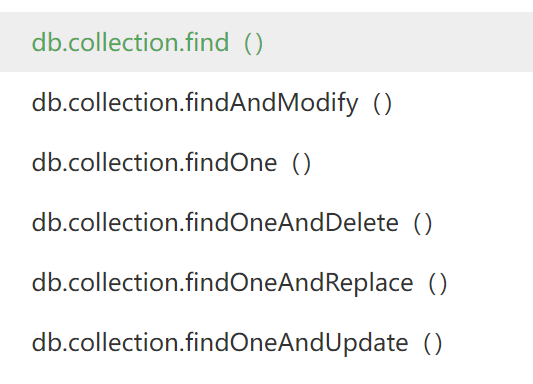
Task: Choose db.collection.findAndModify () from the list
Action: click(x=266, y=102)
